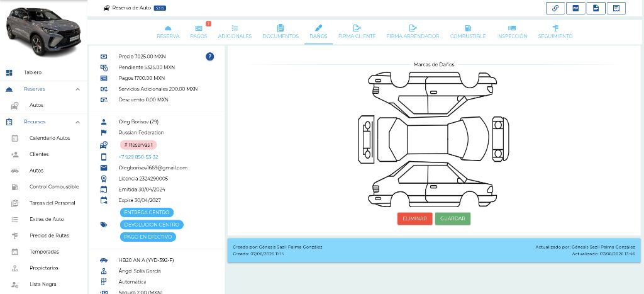
Task: Select the Daños tab
Action: (318, 32)
